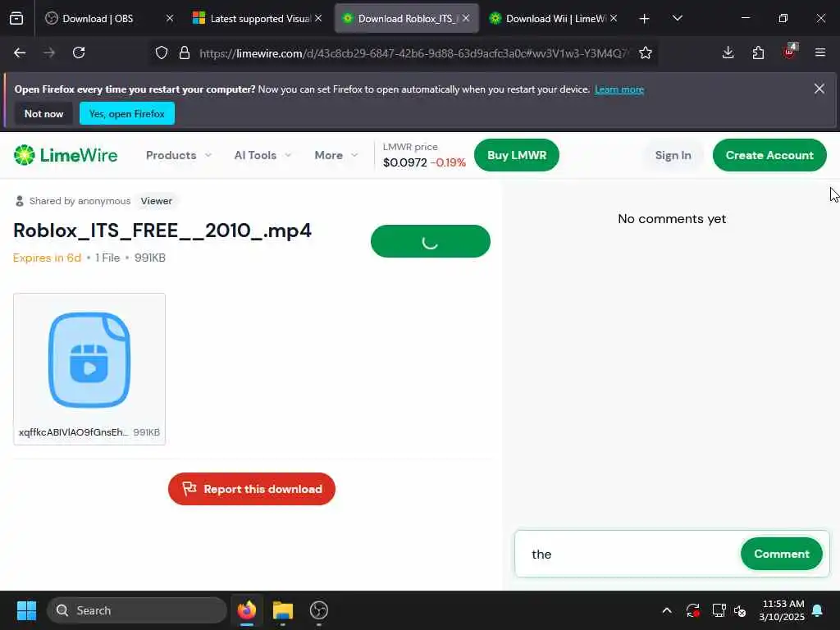Screen dimensions: 840x630
Task: Open the tracking protection shield icon
Action: coord(162,52)
